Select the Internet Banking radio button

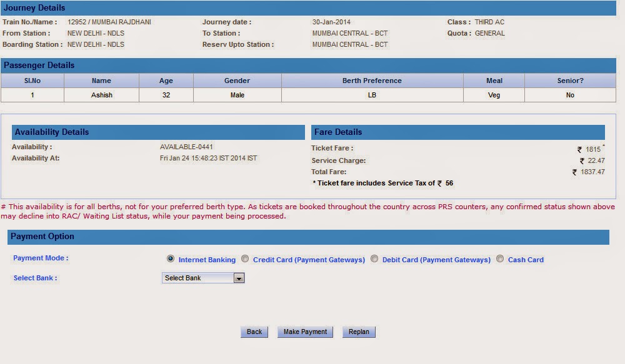[x=171, y=258]
